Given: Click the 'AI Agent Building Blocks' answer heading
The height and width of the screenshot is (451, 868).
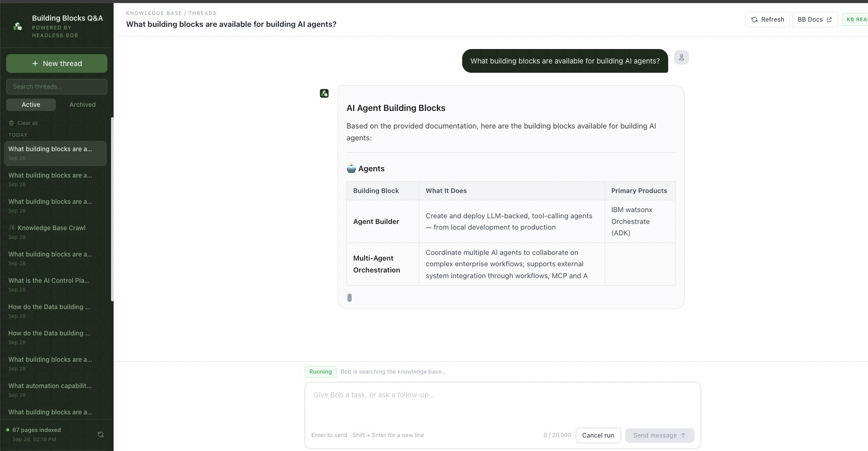Looking at the screenshot, I should [396, 108].
